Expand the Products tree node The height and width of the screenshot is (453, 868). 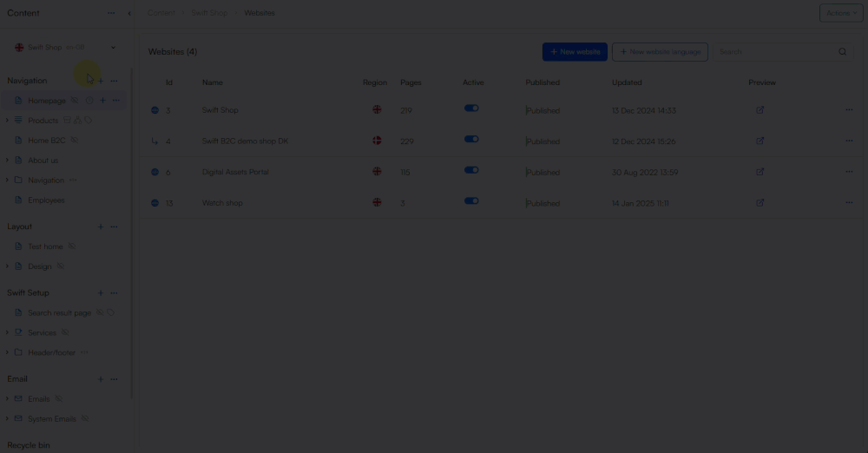point(7,120)
